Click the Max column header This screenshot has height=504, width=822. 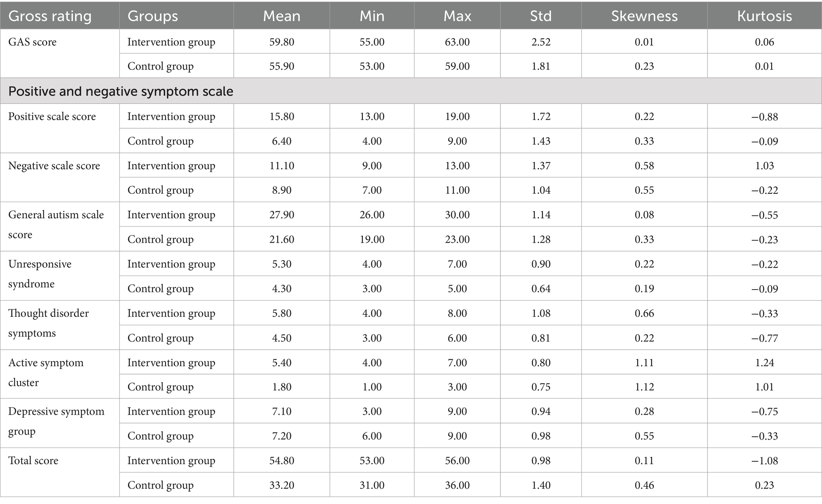click(x=457, y=16)
